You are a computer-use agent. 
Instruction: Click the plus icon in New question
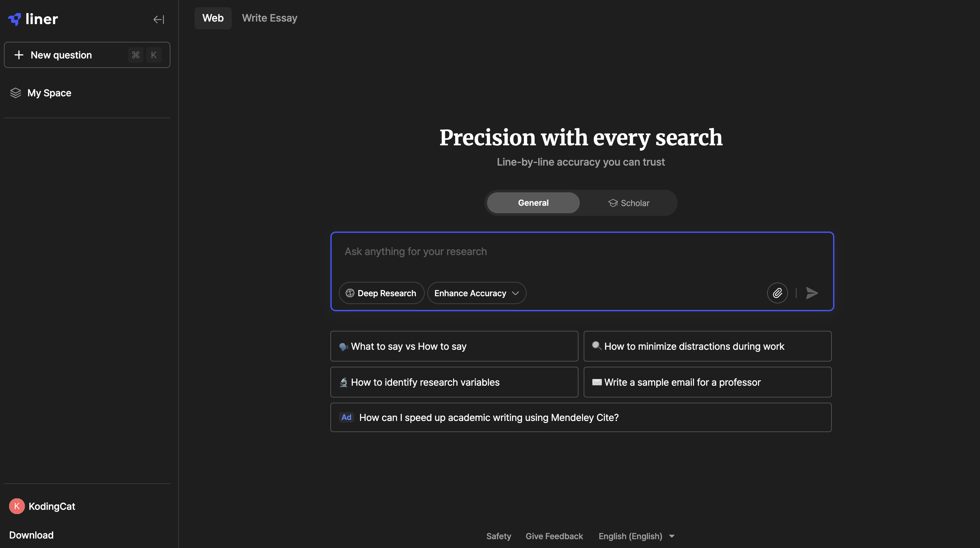click(19, 55)
